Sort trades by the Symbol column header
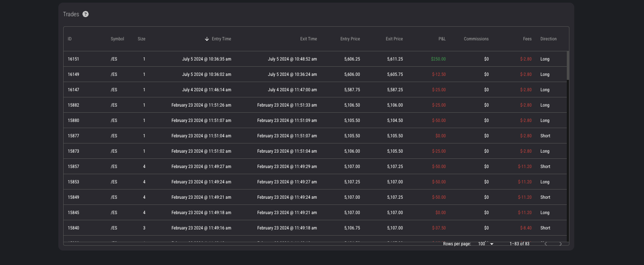Screen dimensions: 644x265 (117, 39)
